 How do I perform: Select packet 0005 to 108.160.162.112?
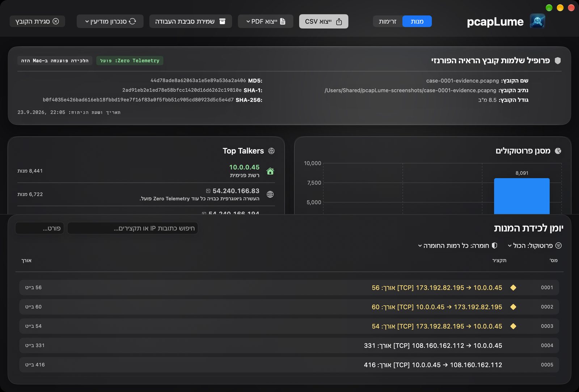point(289,365)
